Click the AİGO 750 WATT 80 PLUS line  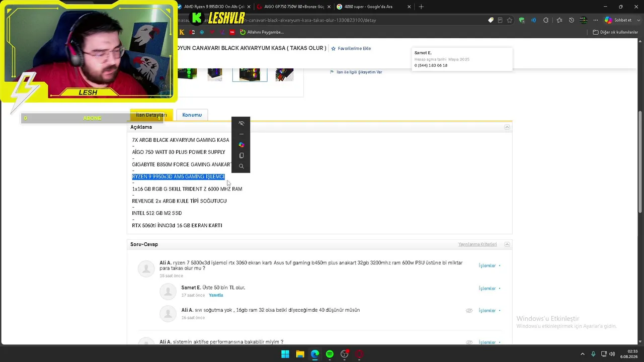click(179, 152)
